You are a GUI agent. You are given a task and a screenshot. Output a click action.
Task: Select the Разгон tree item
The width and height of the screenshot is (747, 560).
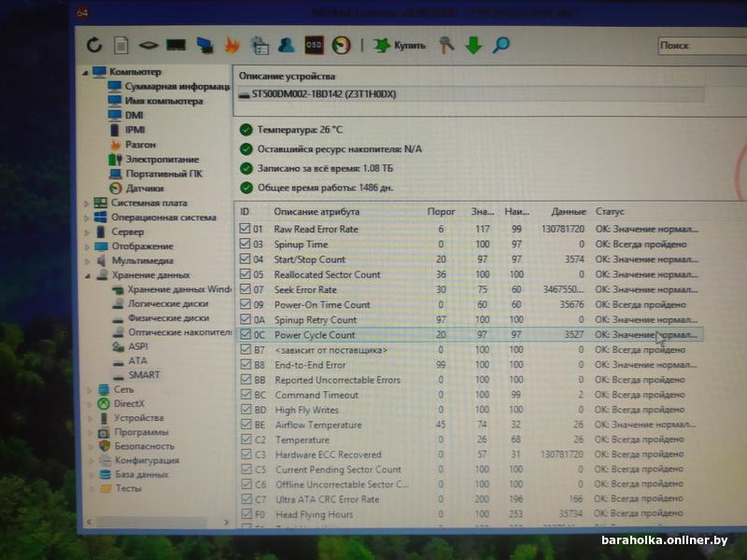pos(141,145)
